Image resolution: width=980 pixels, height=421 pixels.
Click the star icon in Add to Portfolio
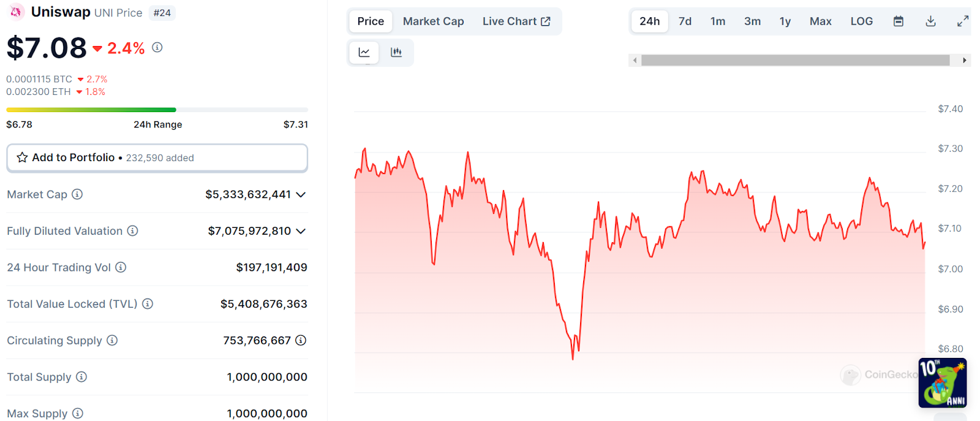pyautogui.click(x=22, y=157)
